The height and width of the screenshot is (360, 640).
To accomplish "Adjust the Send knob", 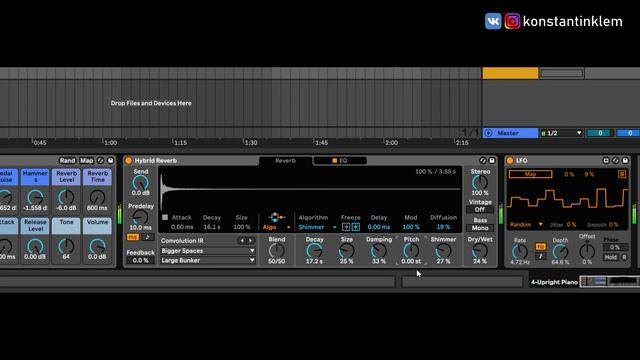I will click(x=141, y=183).
